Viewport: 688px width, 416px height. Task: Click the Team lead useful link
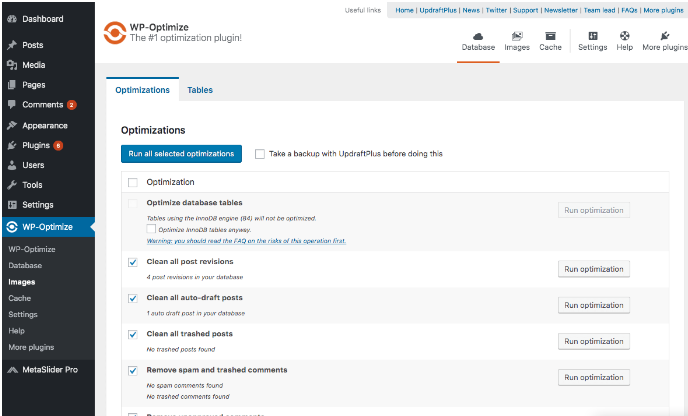click(599, 10)
